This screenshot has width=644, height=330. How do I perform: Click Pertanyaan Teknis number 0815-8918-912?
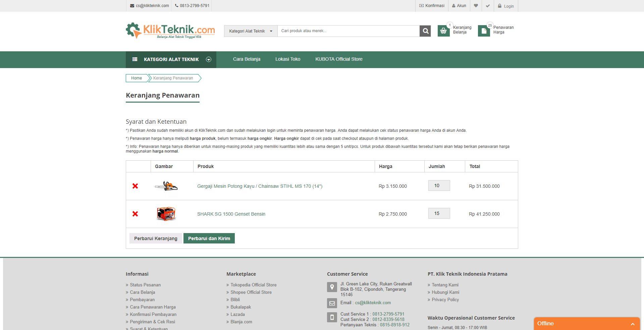tap(395, 325)
